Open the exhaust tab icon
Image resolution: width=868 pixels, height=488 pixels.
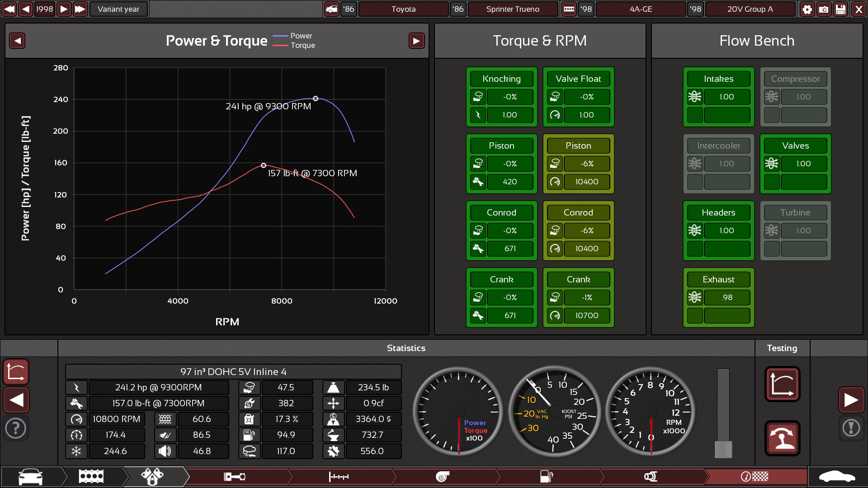650,477
